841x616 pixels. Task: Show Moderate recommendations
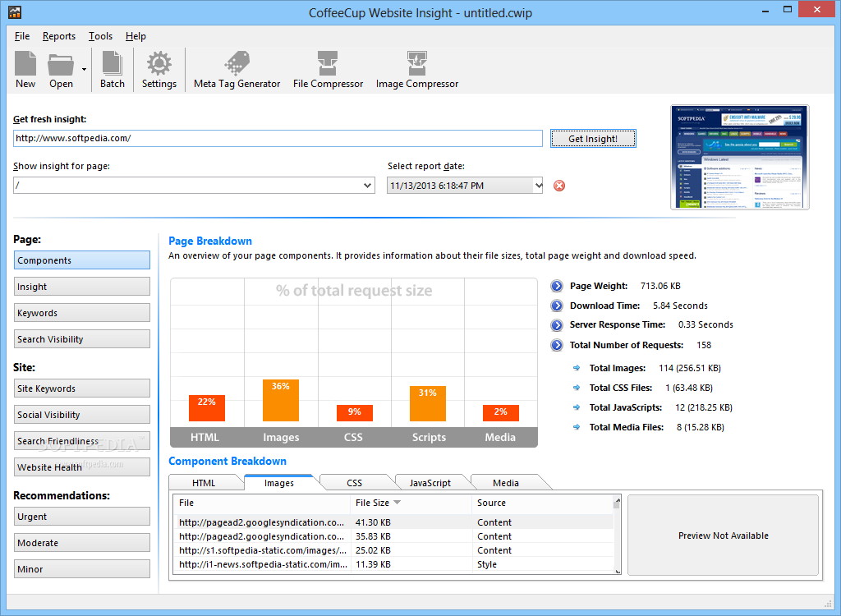tap(82, 543)
